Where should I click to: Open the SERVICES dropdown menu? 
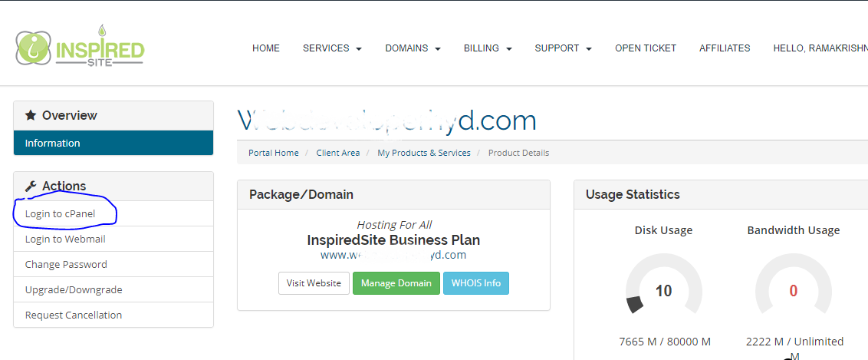point(332,48)
